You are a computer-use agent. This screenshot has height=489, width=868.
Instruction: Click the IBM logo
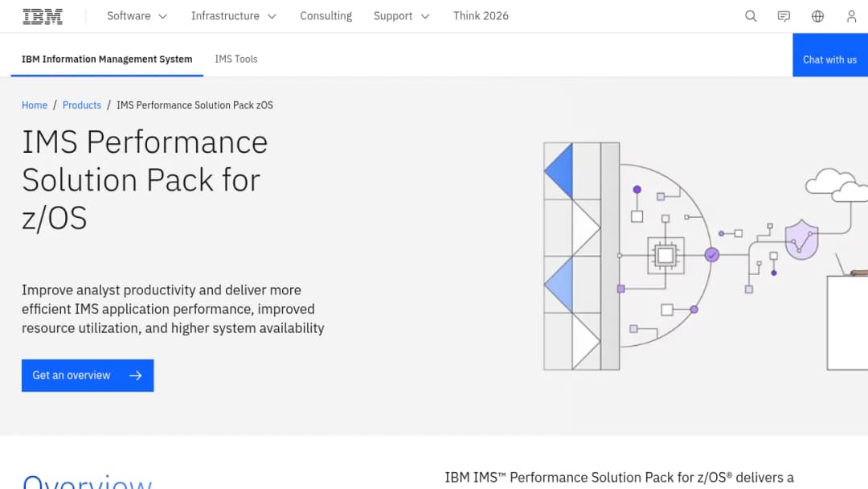[x=43, y=17]
